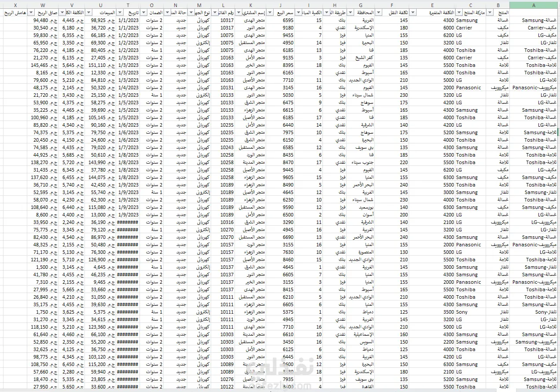Select column X header letter
Screen dimensions: 560x392
pos(16,5)
